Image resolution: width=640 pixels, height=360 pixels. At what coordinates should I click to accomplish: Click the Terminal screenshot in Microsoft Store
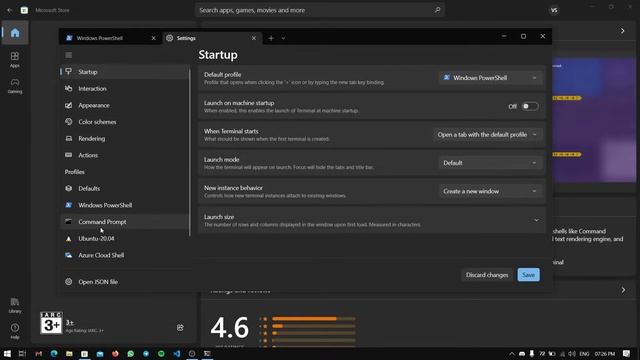[x=594, y=120]
